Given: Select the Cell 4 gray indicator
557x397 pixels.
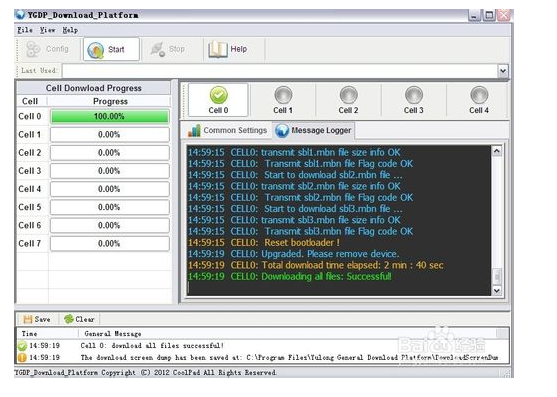Looking at the screenshot, I should 479,95.
